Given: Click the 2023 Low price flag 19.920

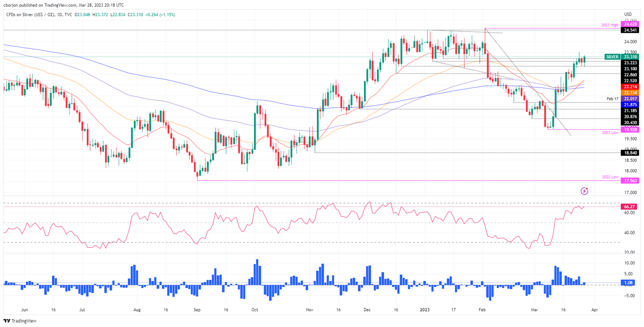Looking at the screenshot, I should 629,130.
